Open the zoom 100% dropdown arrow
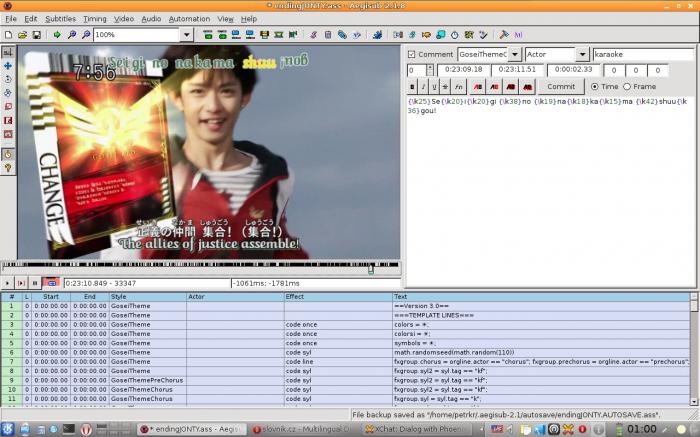This screenshot has height=437, width=700. [x=187, y=34]
